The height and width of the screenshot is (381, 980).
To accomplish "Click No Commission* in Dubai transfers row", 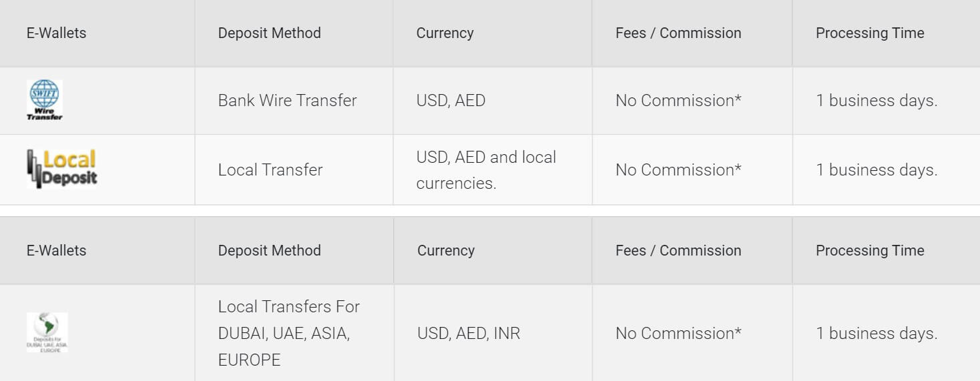I will click(x=678, y=333).
